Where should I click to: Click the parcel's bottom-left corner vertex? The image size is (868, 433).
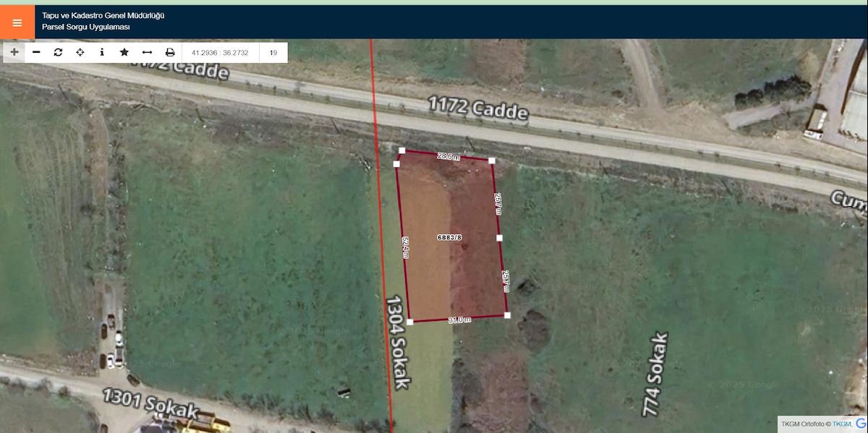click(410, 322)
